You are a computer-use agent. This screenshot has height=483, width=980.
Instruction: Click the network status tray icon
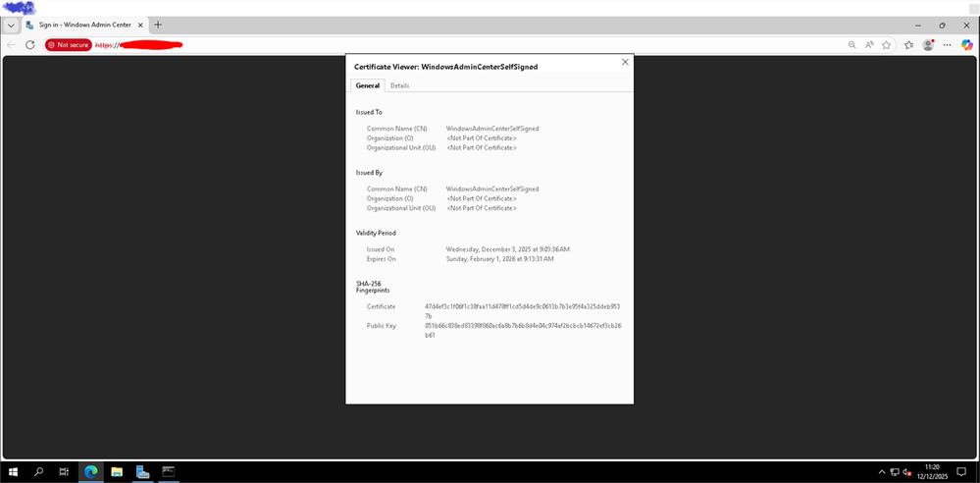(895, 472)
